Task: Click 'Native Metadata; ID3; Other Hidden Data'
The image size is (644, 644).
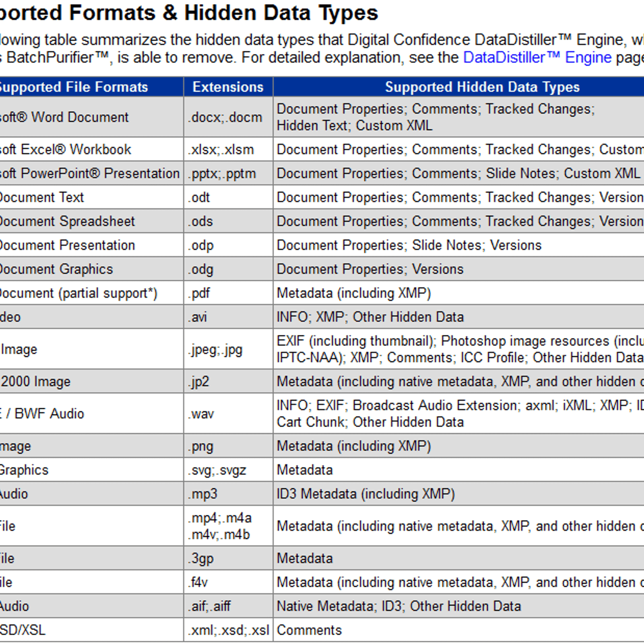Action: coord(459,606)
